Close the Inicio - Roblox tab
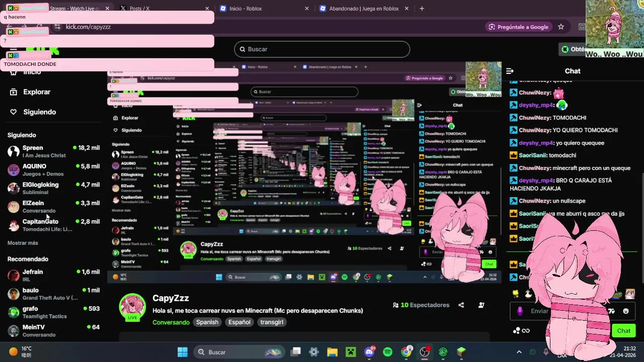The image size is (644, 362). pos(307,9)
